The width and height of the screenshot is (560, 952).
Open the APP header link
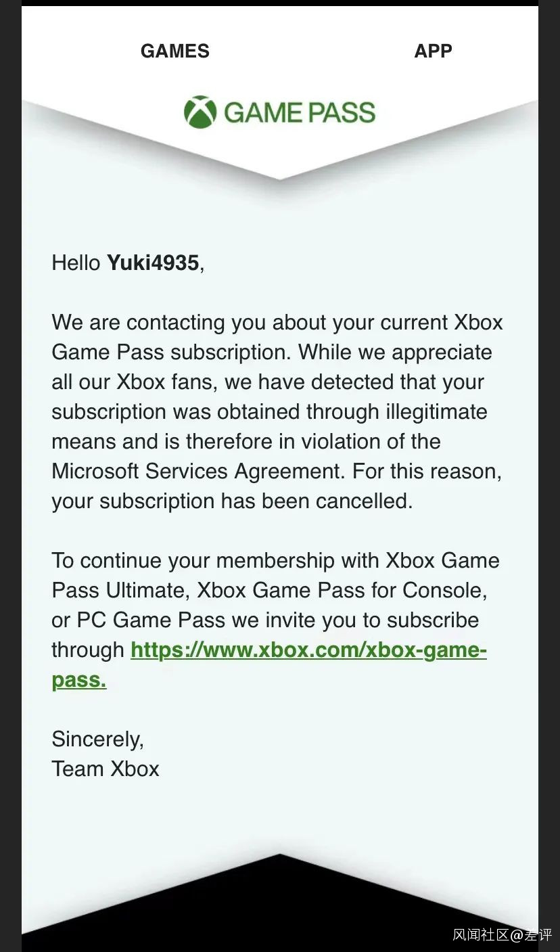click(x=433, y=51)
